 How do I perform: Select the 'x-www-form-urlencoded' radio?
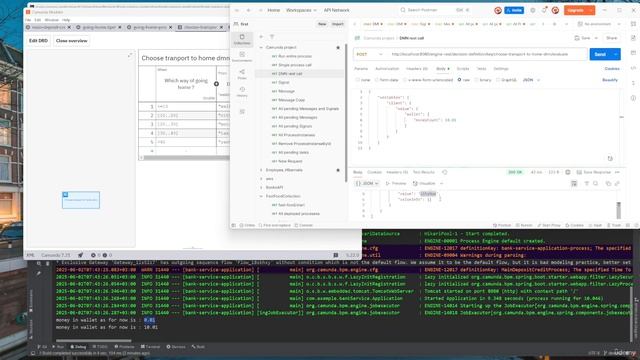[404, 80]
